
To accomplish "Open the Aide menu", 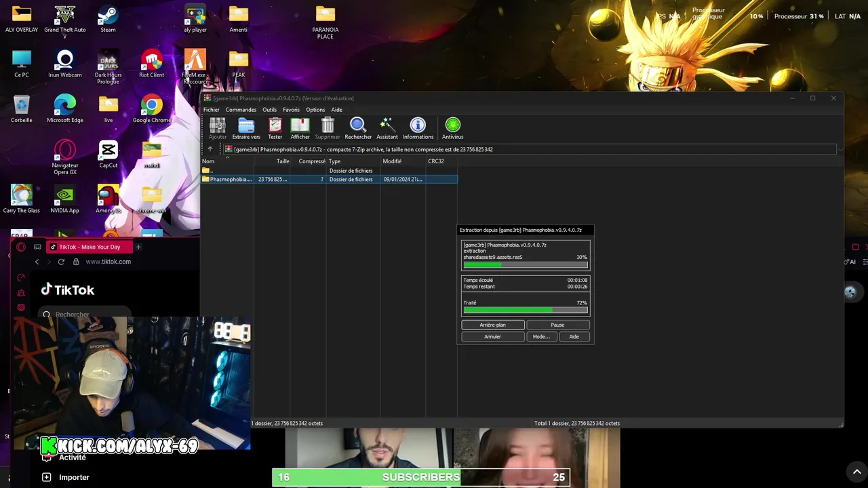I will pos(336,110).
